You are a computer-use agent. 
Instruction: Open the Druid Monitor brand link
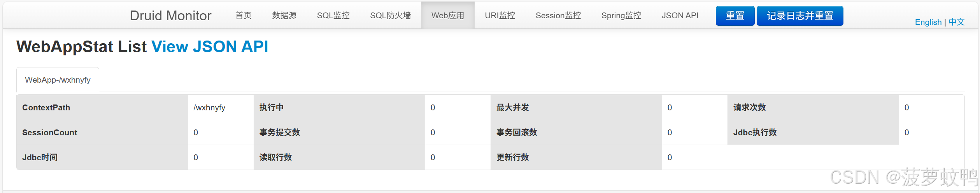tap(170, 16)
